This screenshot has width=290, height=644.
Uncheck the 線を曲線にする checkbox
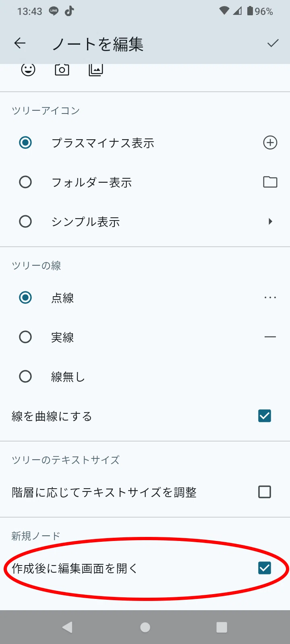coord(265,416)
